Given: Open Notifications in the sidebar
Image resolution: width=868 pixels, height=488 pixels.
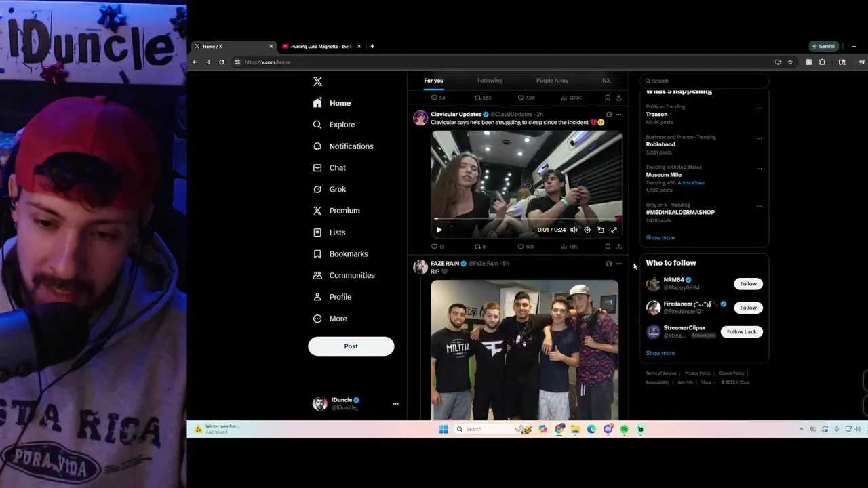Looking at the screenshot, I should [x=342, y=146].
